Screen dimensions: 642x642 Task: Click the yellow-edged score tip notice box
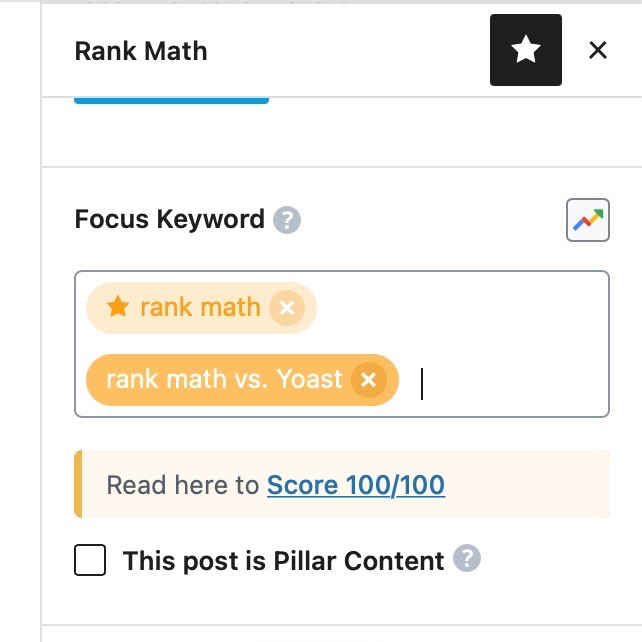[x=342, y=484]
